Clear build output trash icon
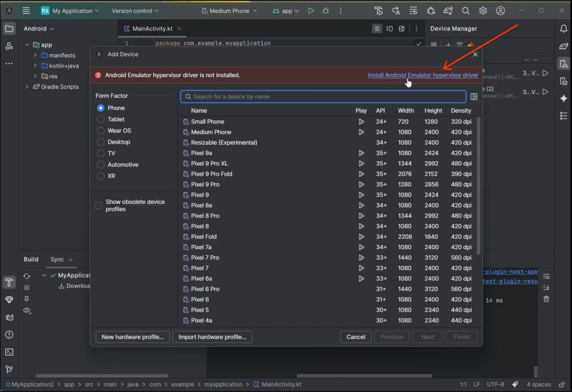The width and height of the screenshot is (572, 392). pyautogui.click(x=546, y=299)
